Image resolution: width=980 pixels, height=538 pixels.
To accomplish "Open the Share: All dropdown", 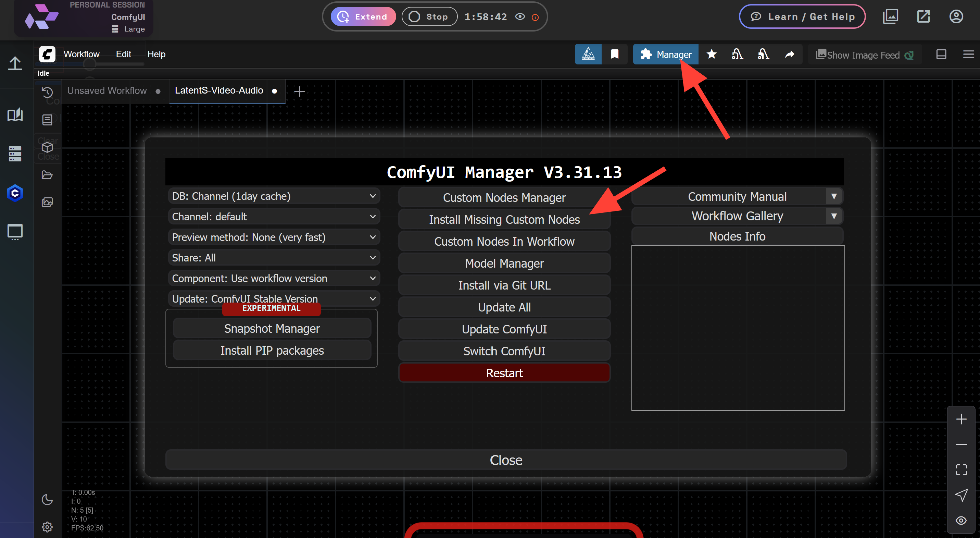I will tap(274, 258).
